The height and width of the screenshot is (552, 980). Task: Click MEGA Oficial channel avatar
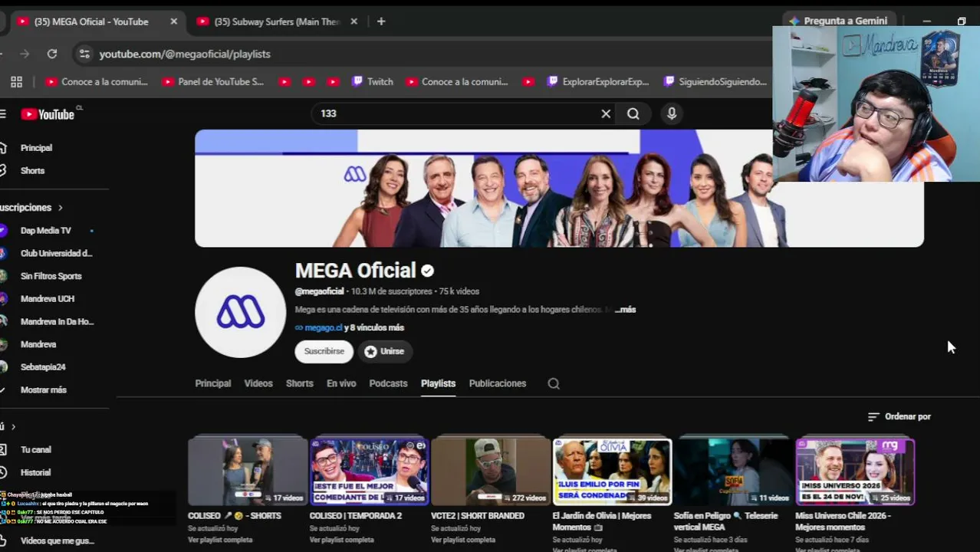coord(240,312)
